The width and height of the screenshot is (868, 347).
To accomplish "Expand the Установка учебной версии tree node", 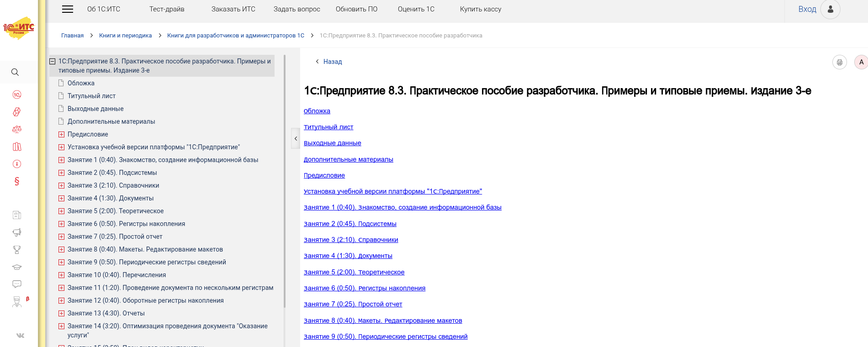I will click(x=61, y=147).
